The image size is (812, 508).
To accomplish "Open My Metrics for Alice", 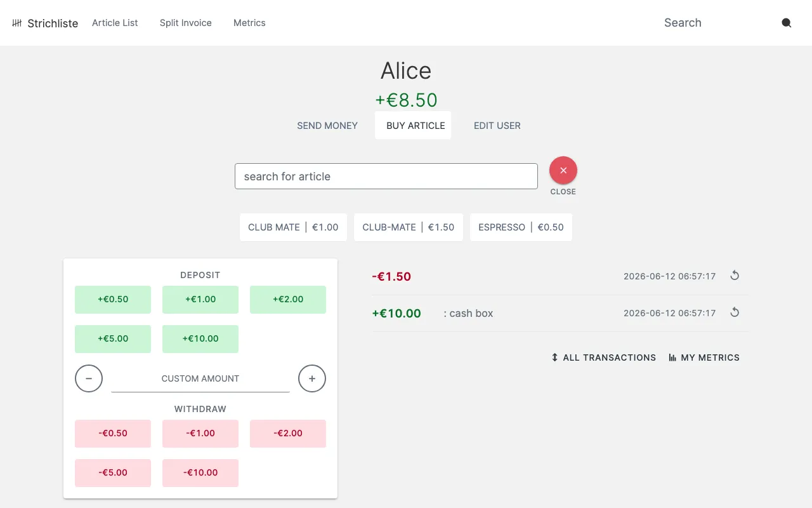I will (x=704, y=358).
